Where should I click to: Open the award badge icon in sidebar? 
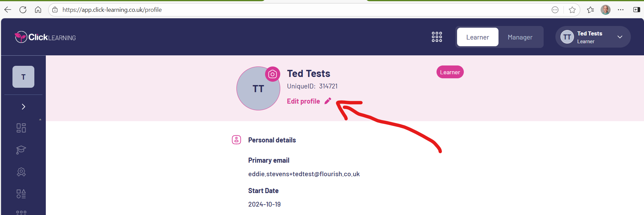[21, 172]
